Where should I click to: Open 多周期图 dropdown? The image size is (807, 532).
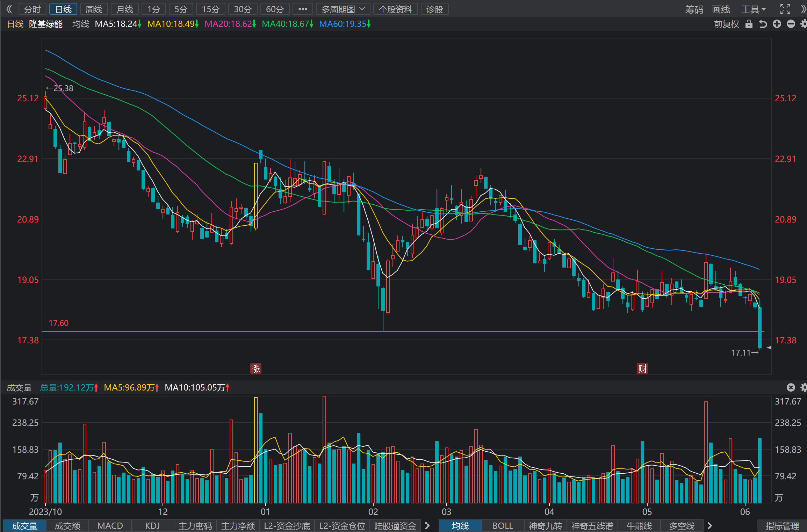click(343, 9)
